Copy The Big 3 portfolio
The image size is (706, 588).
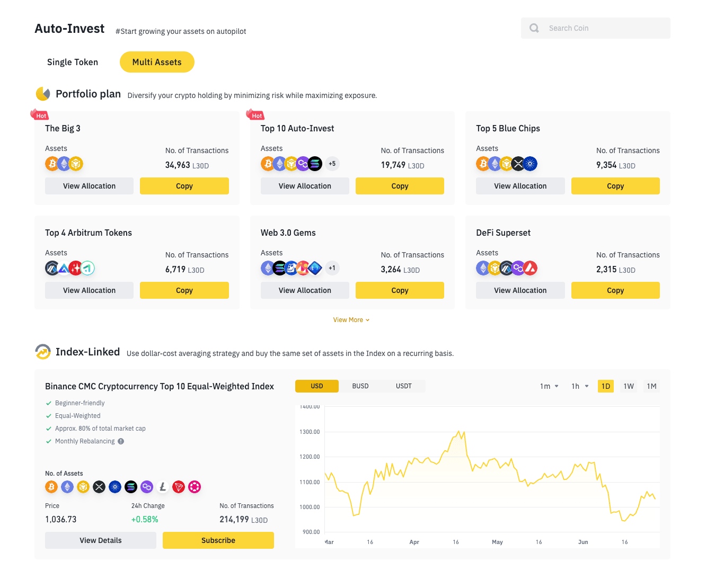point(184,186)
